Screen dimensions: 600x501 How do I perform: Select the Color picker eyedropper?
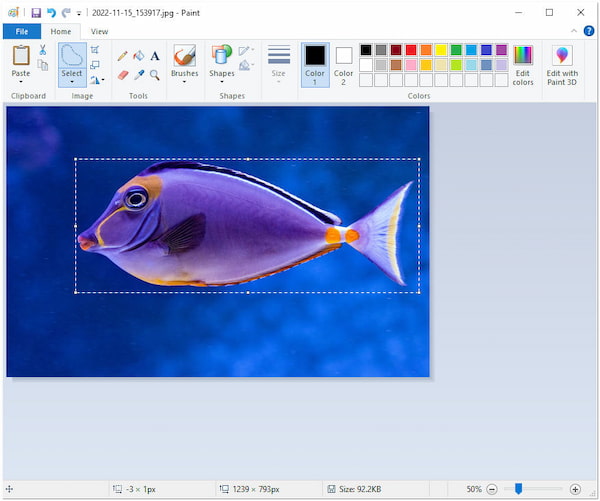click(x=139, y=75)
